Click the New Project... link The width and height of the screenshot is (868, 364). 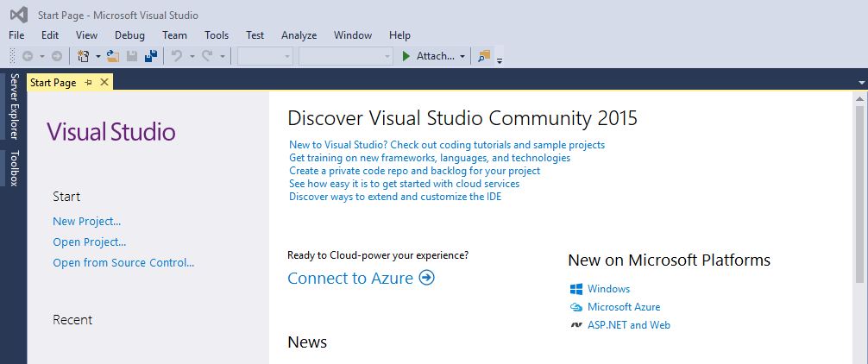pyautogui.click(x=86, y=222)
